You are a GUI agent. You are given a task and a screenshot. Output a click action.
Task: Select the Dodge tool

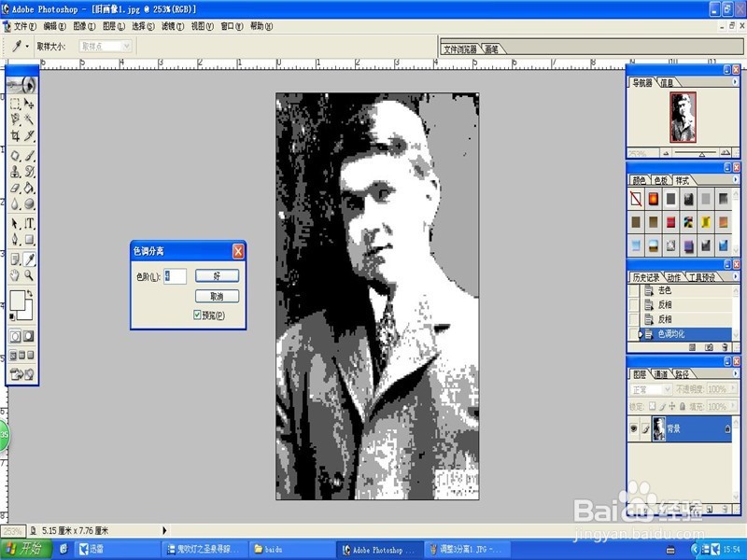29,203
